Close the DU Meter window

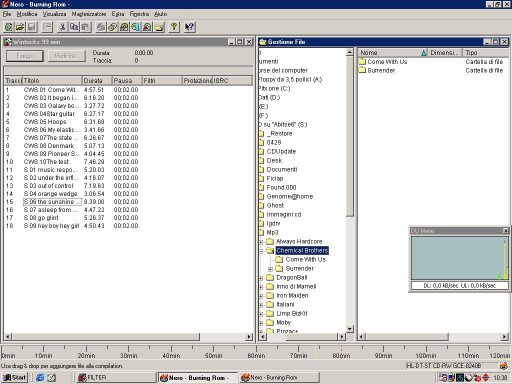[505, 231]
